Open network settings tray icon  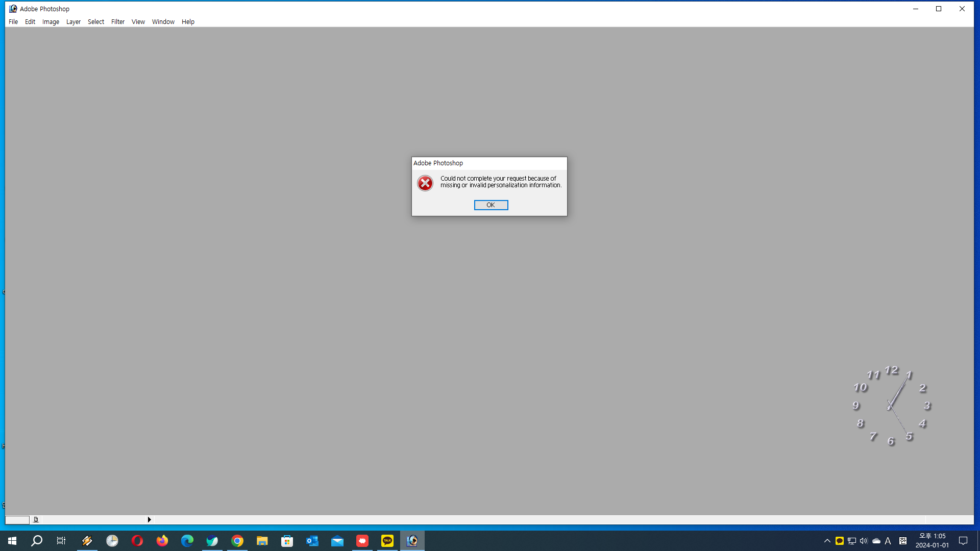click(x=852, y=541)
